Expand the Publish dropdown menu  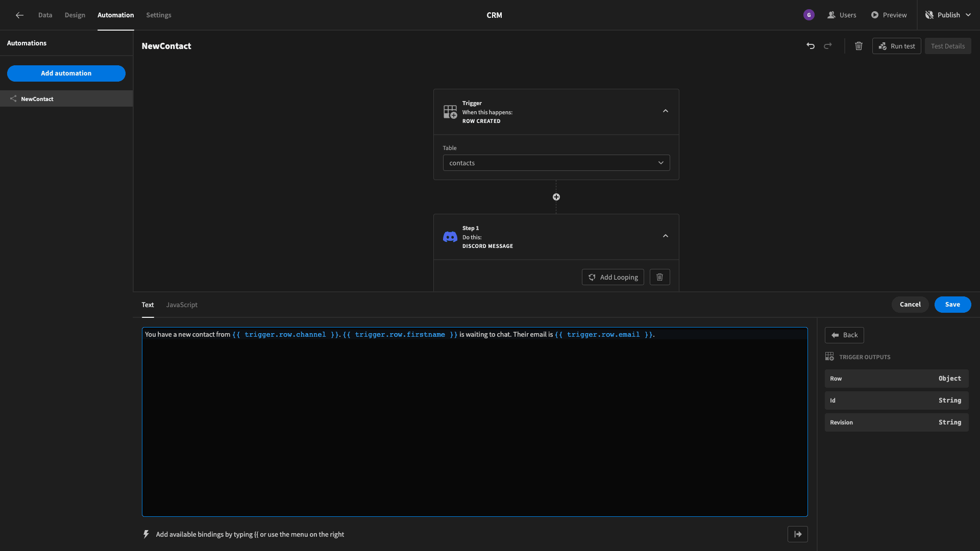[968, 15]
